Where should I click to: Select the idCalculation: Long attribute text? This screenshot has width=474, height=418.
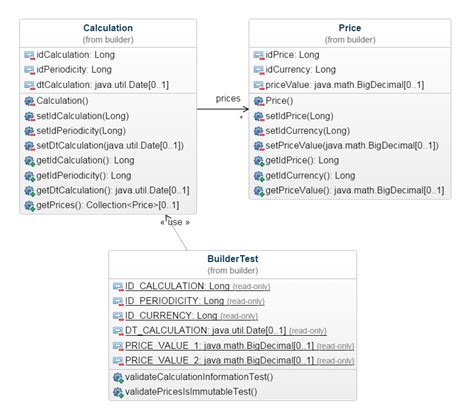click(x=76, y=55)
